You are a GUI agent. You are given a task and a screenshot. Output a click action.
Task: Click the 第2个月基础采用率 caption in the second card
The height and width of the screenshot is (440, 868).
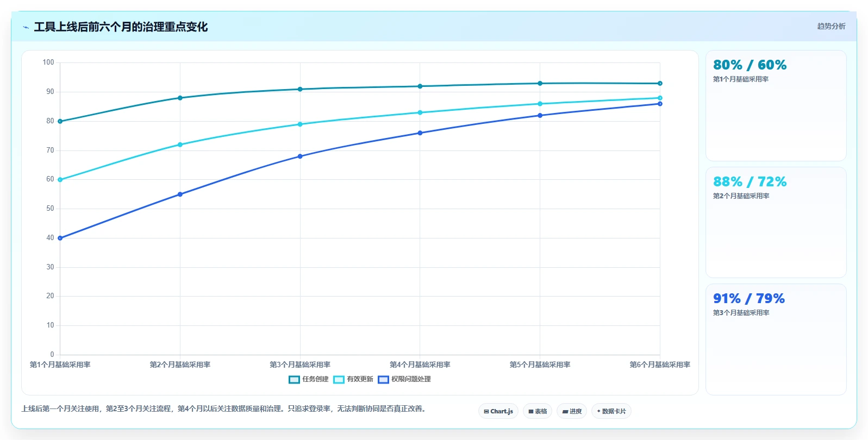(x=741, y=196)
